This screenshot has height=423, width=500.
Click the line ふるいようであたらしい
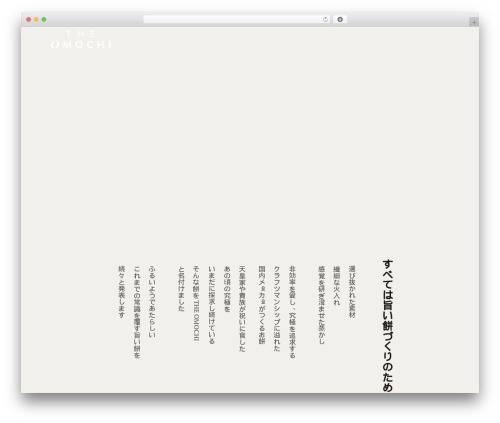[x=152, y=302]
